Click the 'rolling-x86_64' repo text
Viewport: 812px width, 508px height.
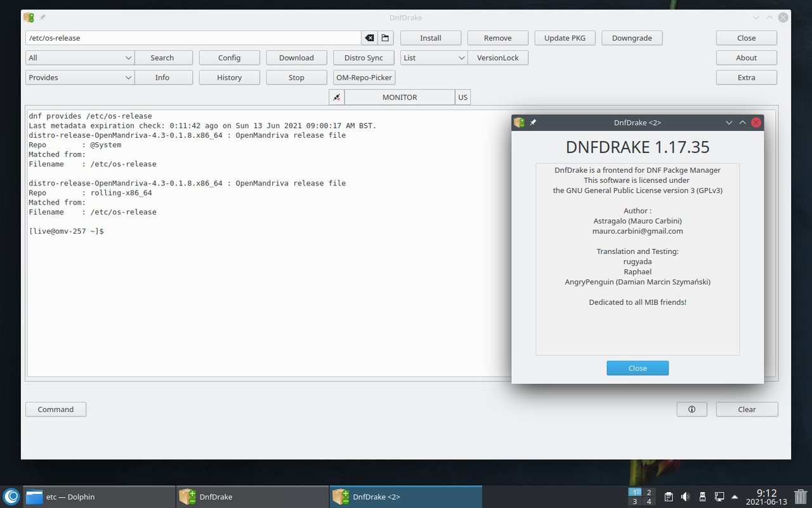click(x=121, y=193)
